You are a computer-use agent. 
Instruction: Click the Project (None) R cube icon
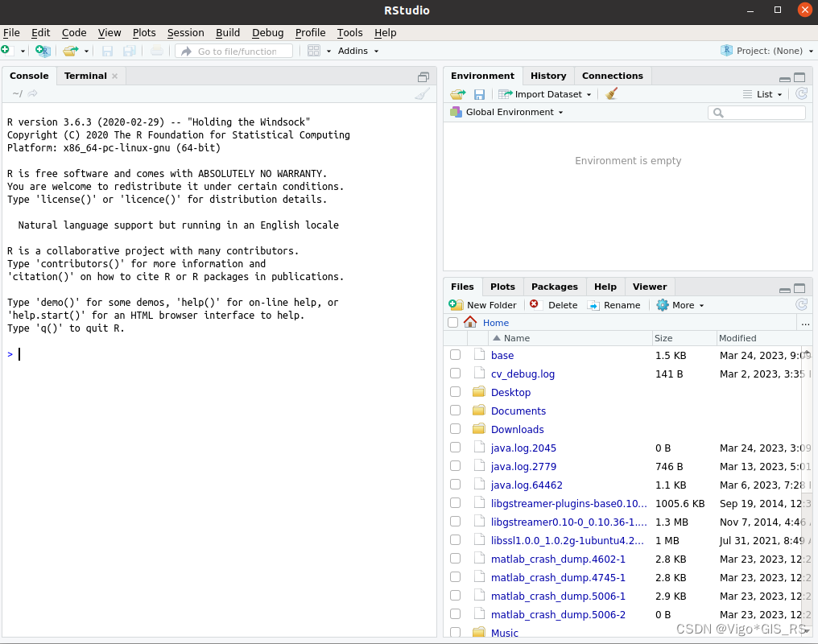point(727,50)
